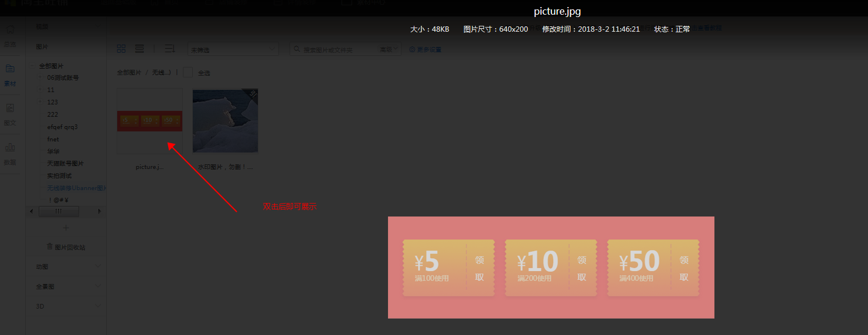Expand the 视频 sidebar section

[66, 26]
